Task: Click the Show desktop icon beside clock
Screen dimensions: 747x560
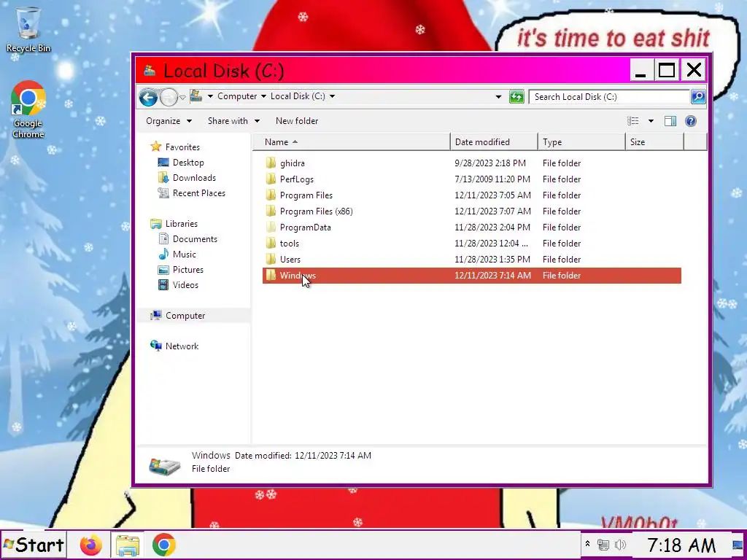Action: (x=738, y=545)
